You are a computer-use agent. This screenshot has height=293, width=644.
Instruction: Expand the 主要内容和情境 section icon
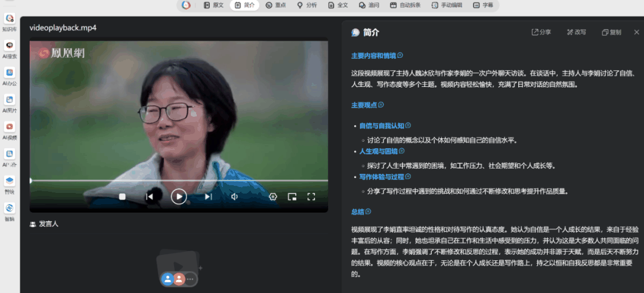click(x=400, y=55)
